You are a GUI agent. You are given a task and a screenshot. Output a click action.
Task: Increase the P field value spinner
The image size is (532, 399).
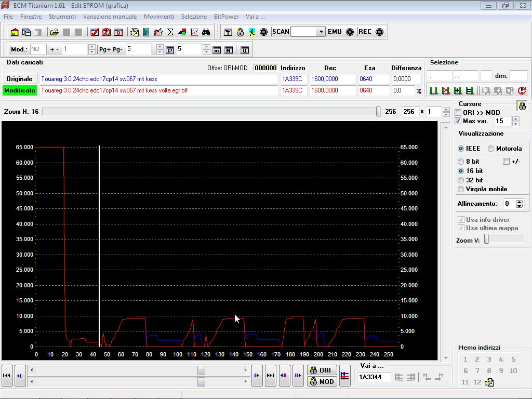click(206, 47)
